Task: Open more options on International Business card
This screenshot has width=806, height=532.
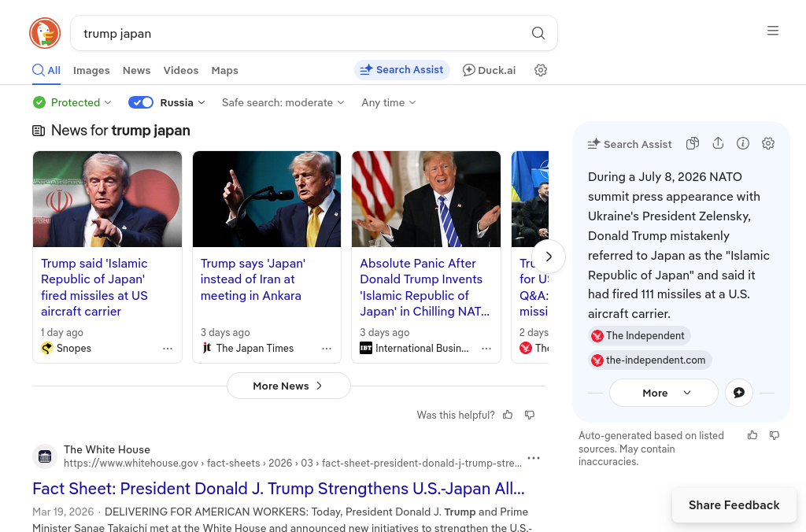Action: click(486, 349)
